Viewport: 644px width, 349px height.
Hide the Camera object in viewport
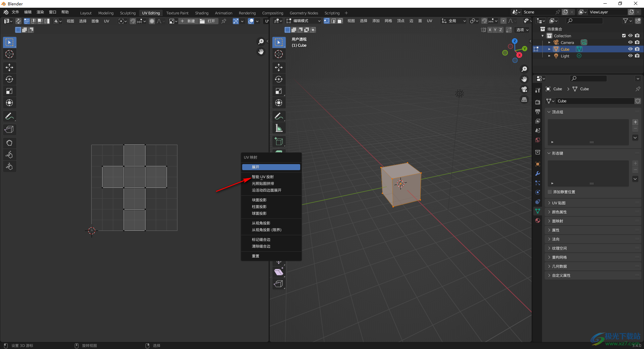[x=630, y=42]
